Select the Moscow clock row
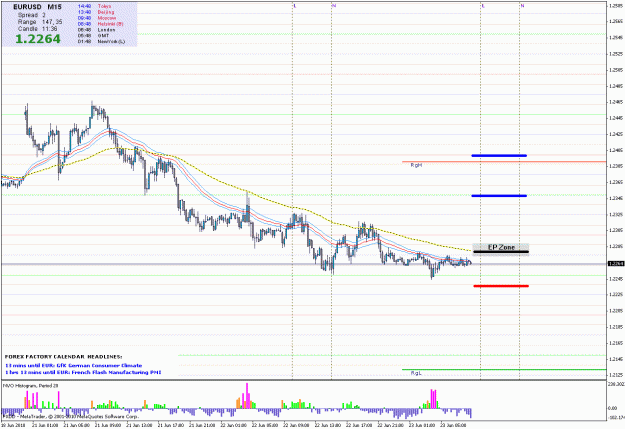The height and width of the screenshot is (429, 625). (x=97, y=18)
